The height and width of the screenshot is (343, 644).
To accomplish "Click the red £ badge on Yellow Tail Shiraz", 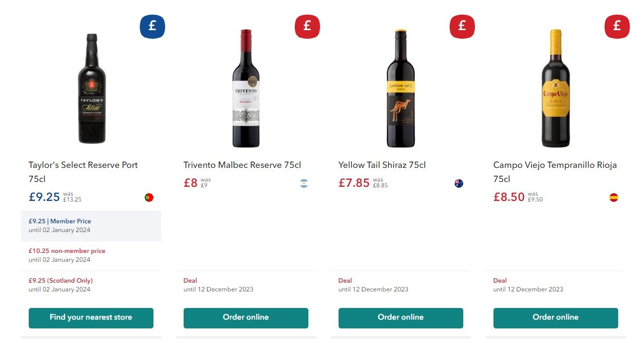I will point(462,27).
